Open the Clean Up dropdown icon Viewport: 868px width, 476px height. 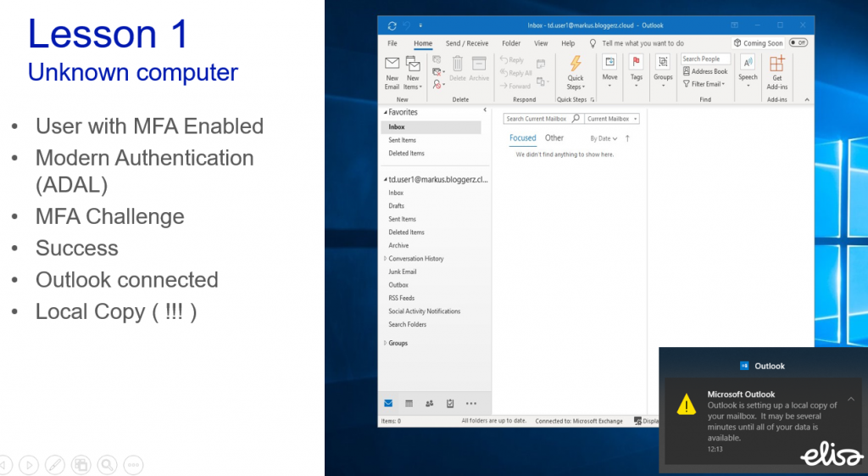pyautogui.click(x=438, y=72)
